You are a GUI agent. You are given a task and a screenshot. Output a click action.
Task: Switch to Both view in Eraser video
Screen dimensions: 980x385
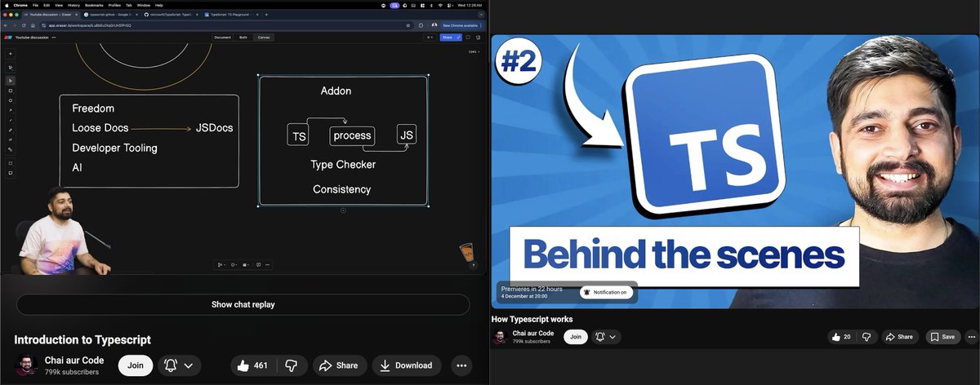click(243, 38)
